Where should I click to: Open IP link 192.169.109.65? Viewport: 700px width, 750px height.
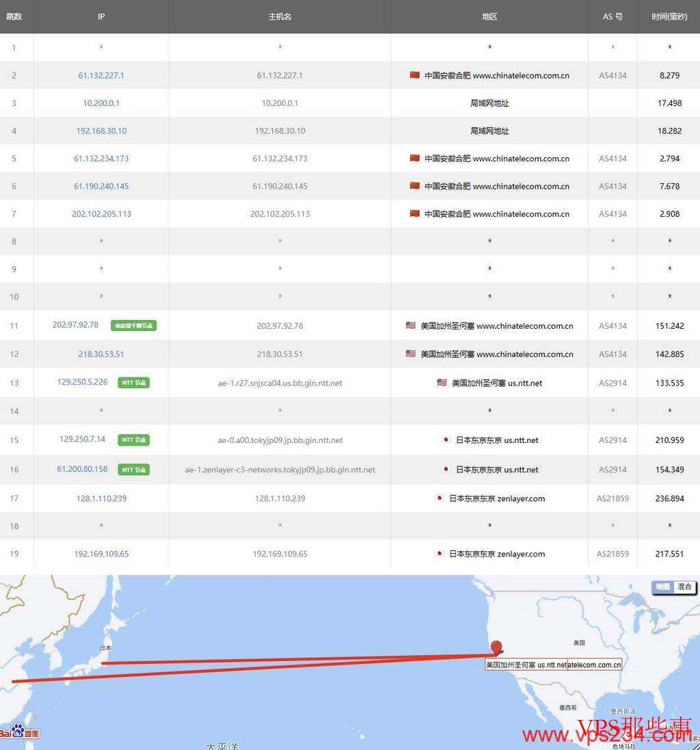point(101,554)
